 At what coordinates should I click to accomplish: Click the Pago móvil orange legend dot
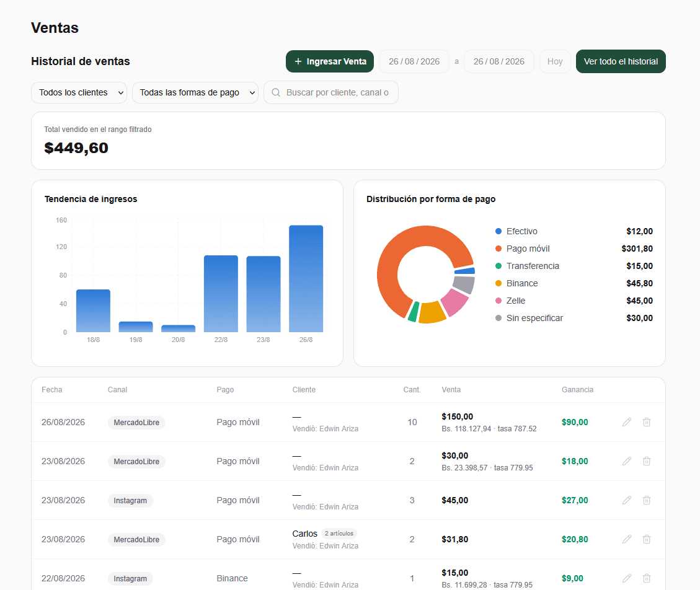tap(498, 249)
